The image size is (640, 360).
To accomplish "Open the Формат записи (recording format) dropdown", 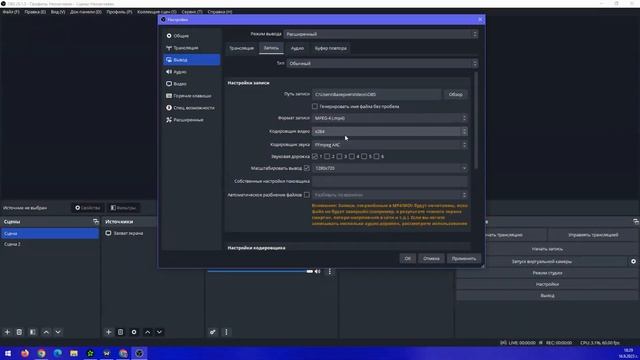I will [390, 118].
